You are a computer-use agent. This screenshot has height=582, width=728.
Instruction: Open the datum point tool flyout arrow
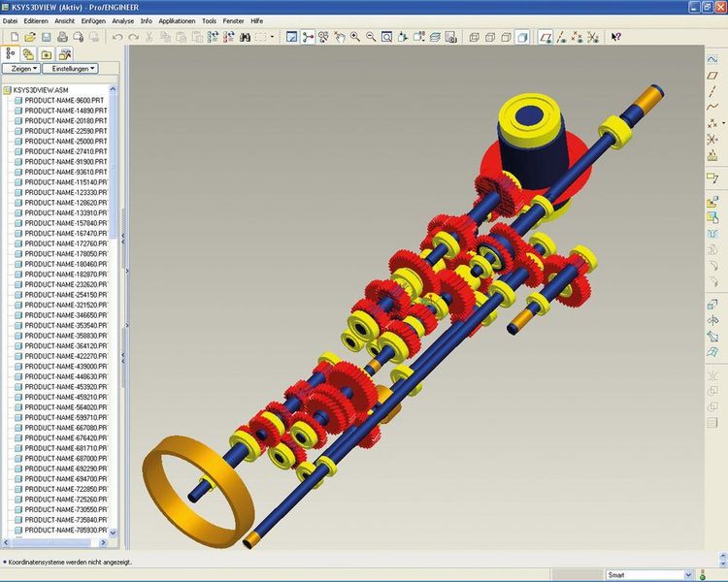[x=723, y=123]
